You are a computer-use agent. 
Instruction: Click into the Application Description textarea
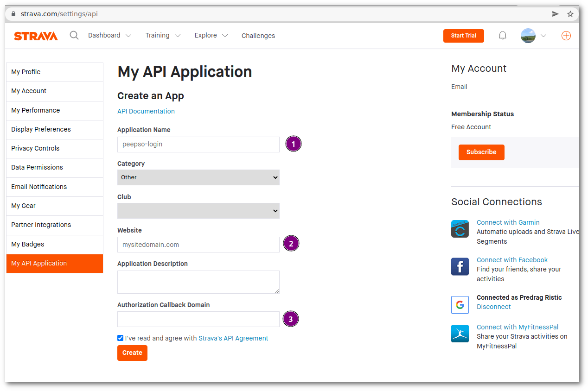pyautogui.click(x=198, y=282)
